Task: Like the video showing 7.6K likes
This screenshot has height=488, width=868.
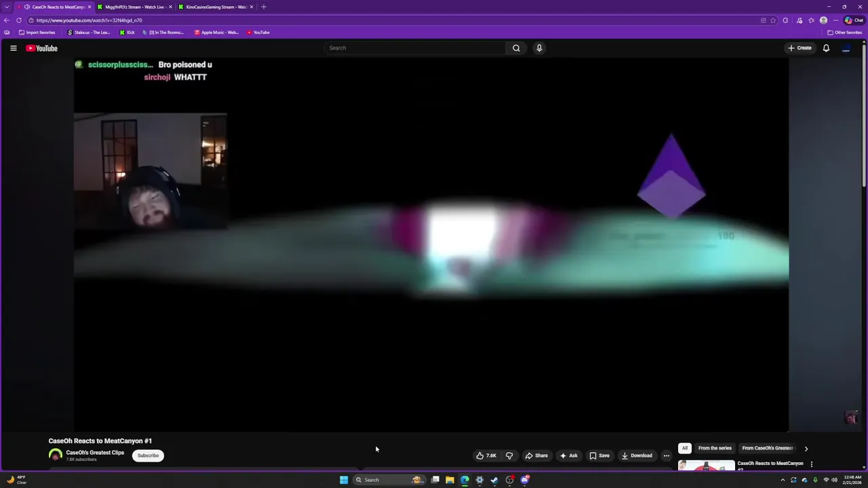Action: tap(486, 455)
